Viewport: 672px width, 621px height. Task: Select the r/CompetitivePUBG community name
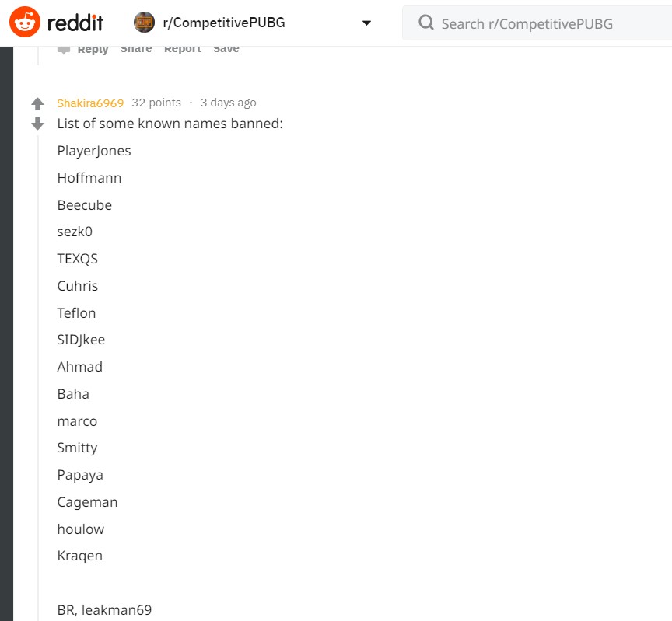[x=224, y=23]
